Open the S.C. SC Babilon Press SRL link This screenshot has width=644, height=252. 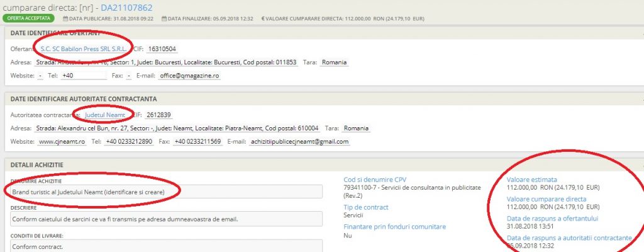pyautogui.click(x=83, y=49)
